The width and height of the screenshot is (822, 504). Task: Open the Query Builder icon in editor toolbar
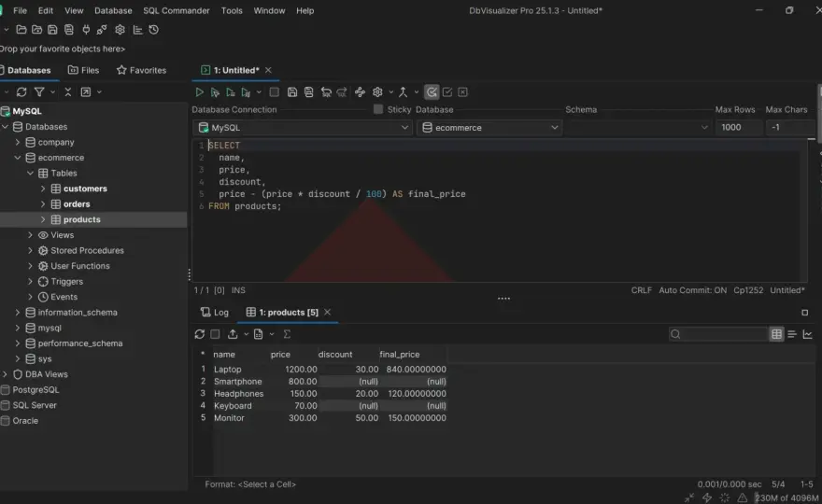click(360, 92)
